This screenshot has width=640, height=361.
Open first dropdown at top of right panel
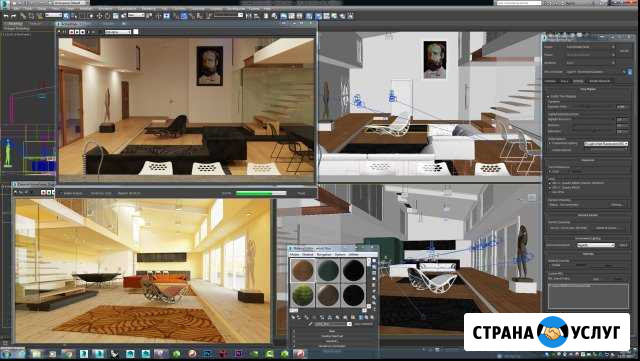(x=591, y=47)
